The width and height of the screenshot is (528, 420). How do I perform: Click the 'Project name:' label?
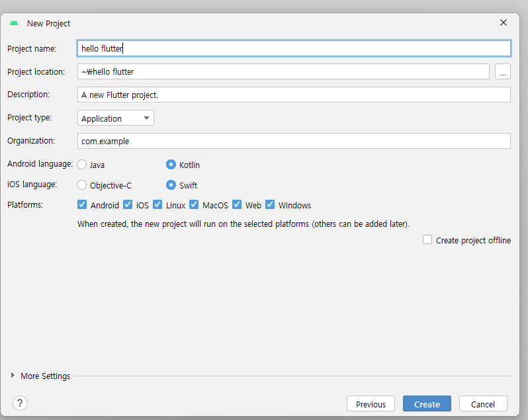(x=32, y=49)
